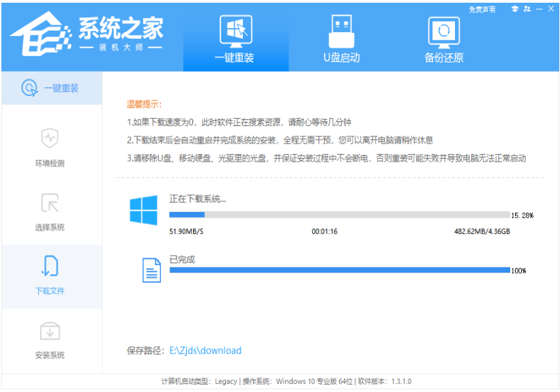Open the E:\Zjds\download save path link

point(205,350)
